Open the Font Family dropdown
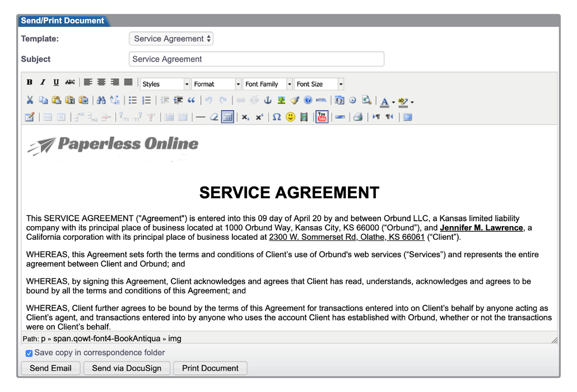This screenshot has height=392, width=577. 268,84
